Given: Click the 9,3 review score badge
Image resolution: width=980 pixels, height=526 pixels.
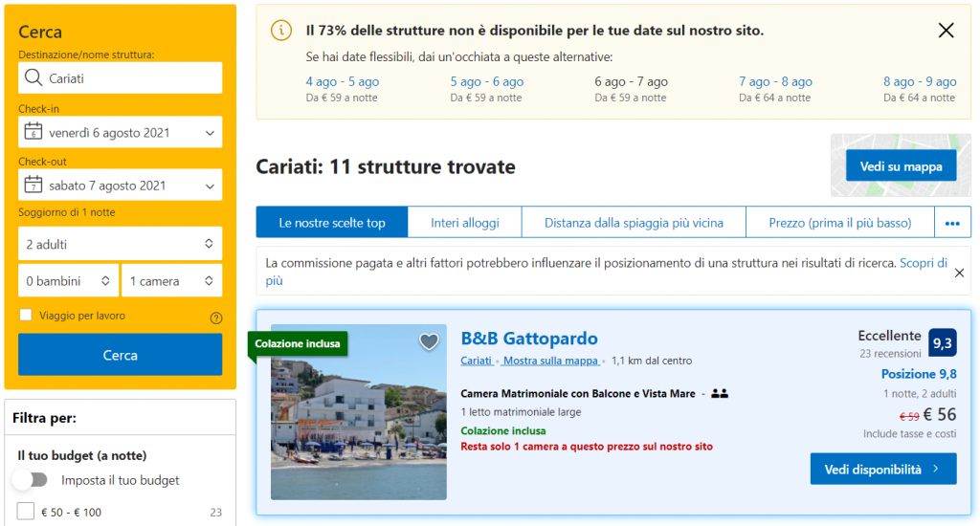Looking at the screenshot, I should pyautogui.click(x=942, y=342).
